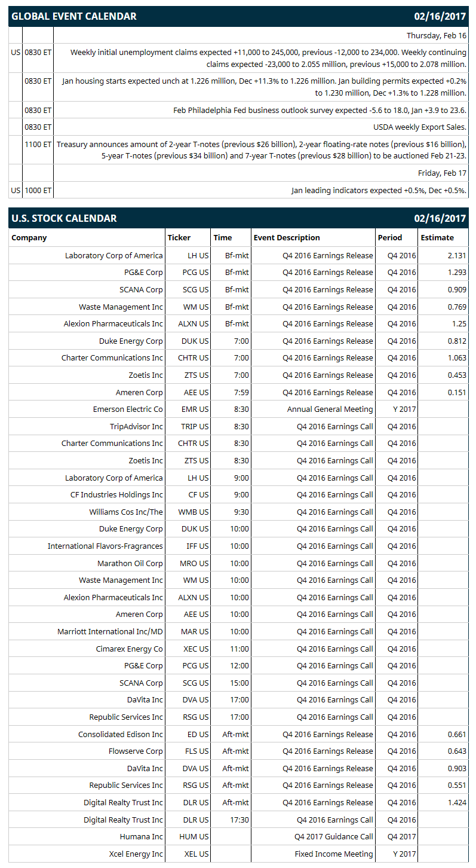Select the LH US Bf-mkt earnings release ticker
This screenshot has height=868, width=476.
coord(198,255)
